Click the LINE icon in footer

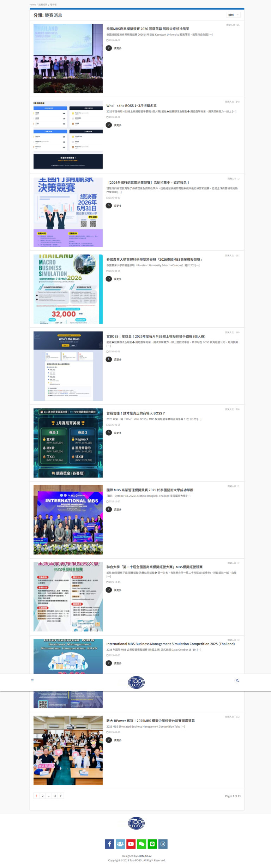[152, 844]
